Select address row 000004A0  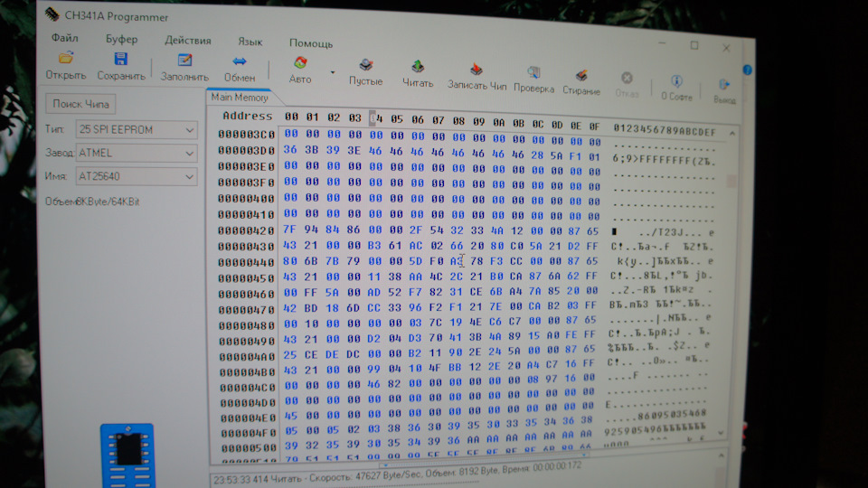246,356
